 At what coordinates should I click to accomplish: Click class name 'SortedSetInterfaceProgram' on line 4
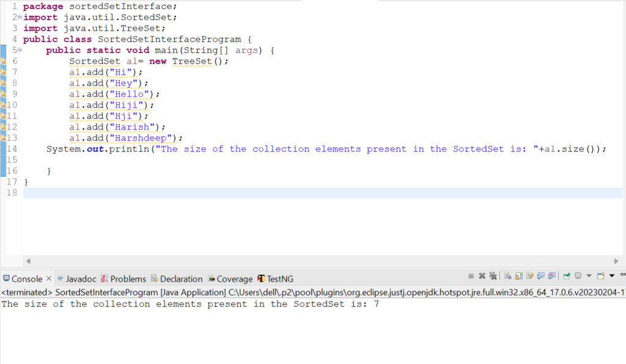(x=169, y=39)
